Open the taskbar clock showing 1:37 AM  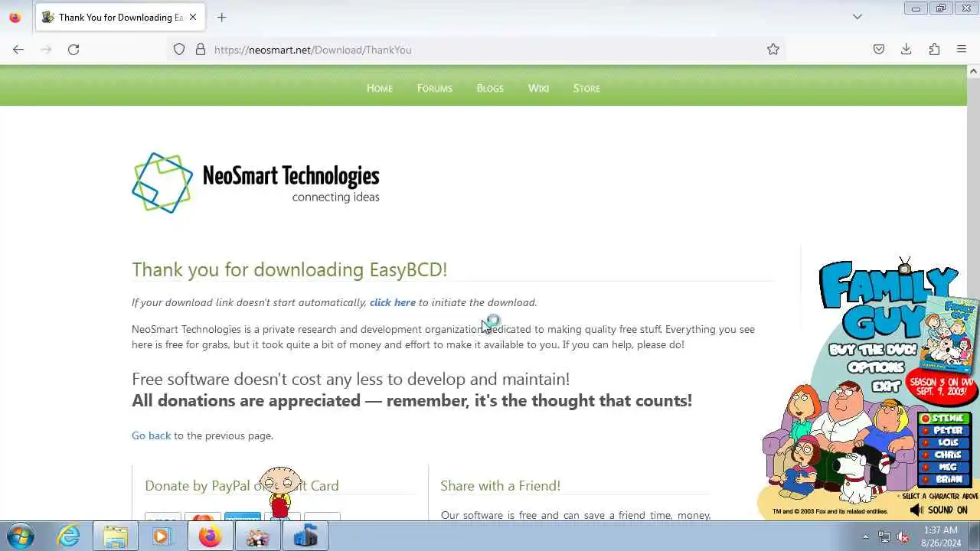pos(940,536)
